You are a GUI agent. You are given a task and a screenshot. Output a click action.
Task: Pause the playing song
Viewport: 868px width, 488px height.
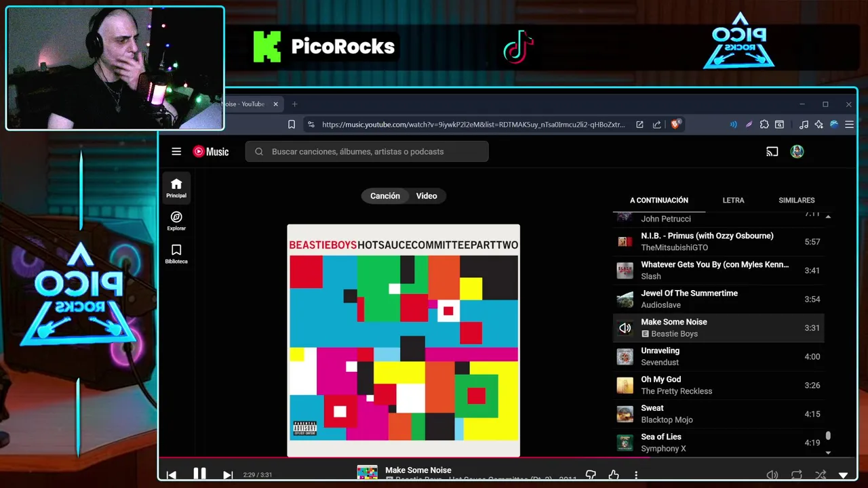199,474
